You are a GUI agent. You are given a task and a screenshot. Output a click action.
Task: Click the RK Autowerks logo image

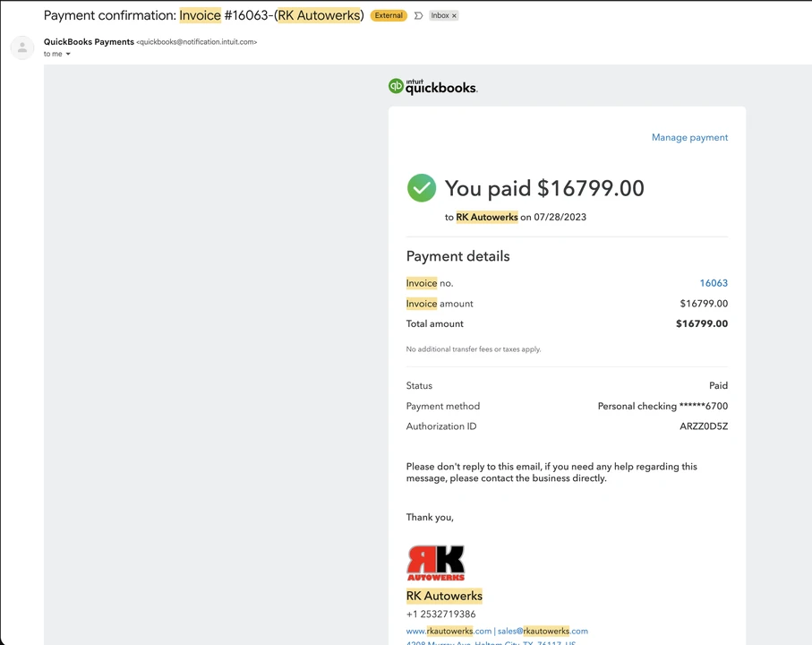point(435,563)
